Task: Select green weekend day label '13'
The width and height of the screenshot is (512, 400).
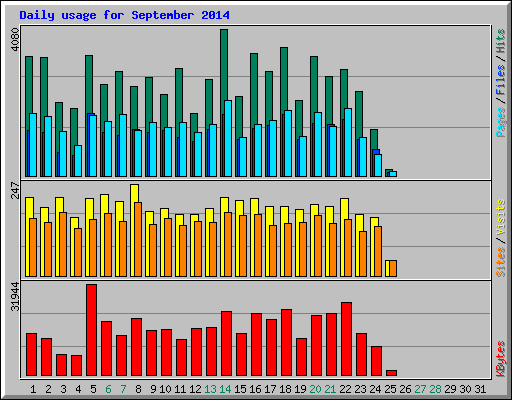Action: click(x=210, y=389)
